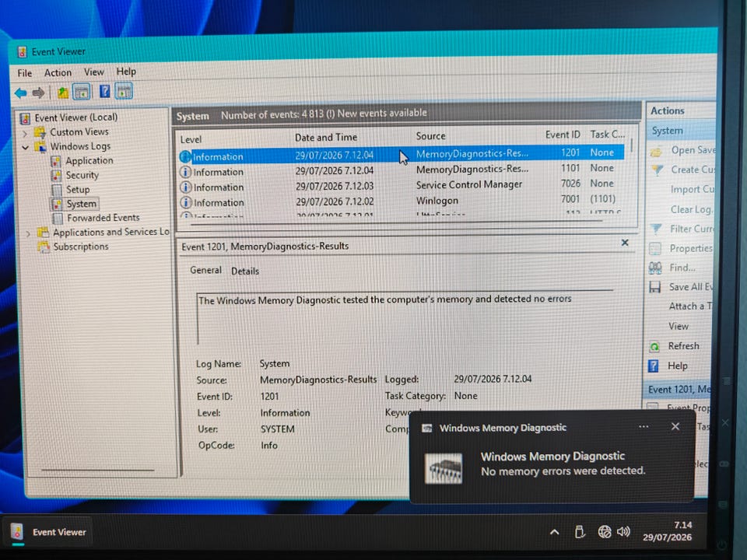The image size is (747, 560).
Task: Click Open Saved Log action
Action: pyautogui.click(x=684, y=150)
